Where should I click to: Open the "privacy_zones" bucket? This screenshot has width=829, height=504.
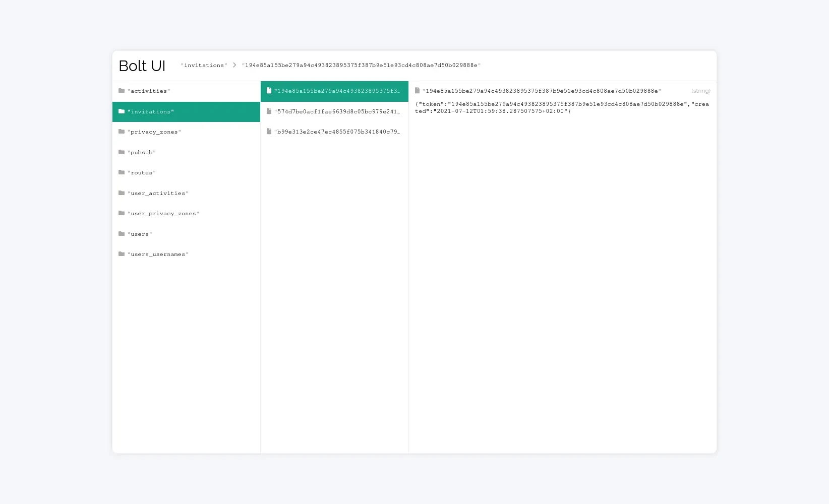(186, 132)
